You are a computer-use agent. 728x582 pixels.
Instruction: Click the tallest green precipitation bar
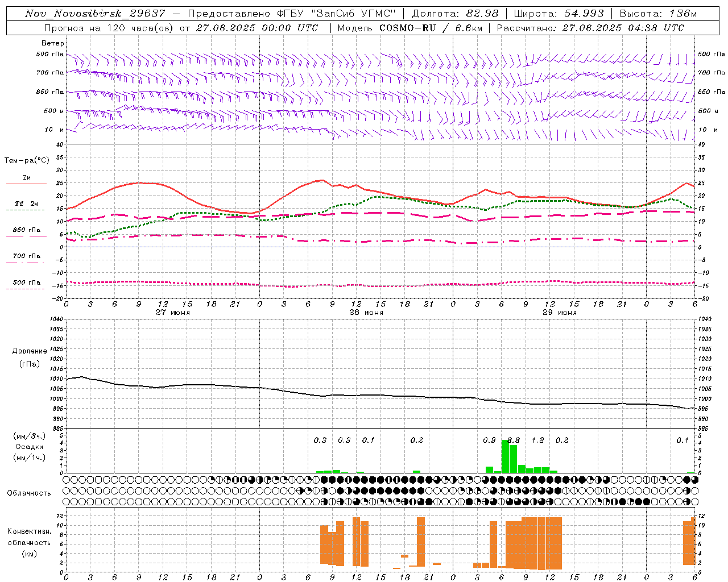pyautogui.click(x=505, y=456)
